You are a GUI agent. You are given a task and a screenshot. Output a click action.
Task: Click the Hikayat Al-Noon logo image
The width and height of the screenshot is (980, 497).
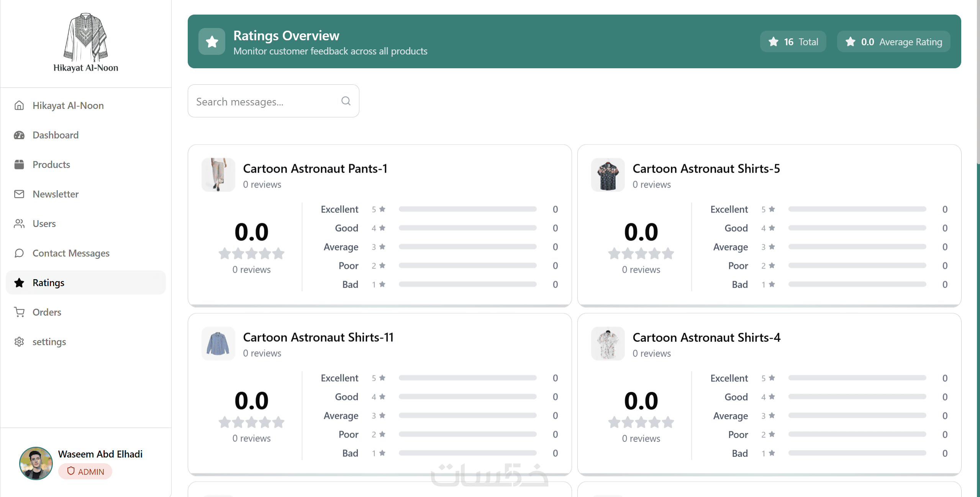(x=85, y=38)
